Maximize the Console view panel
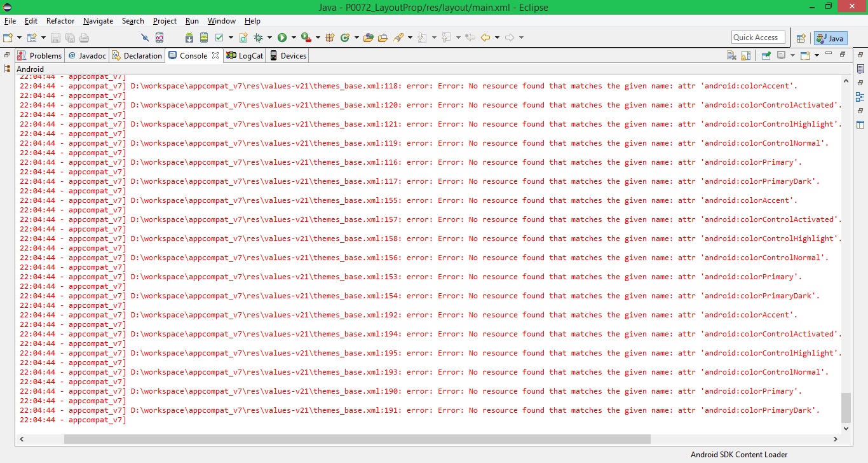 [x=843, y=54]
